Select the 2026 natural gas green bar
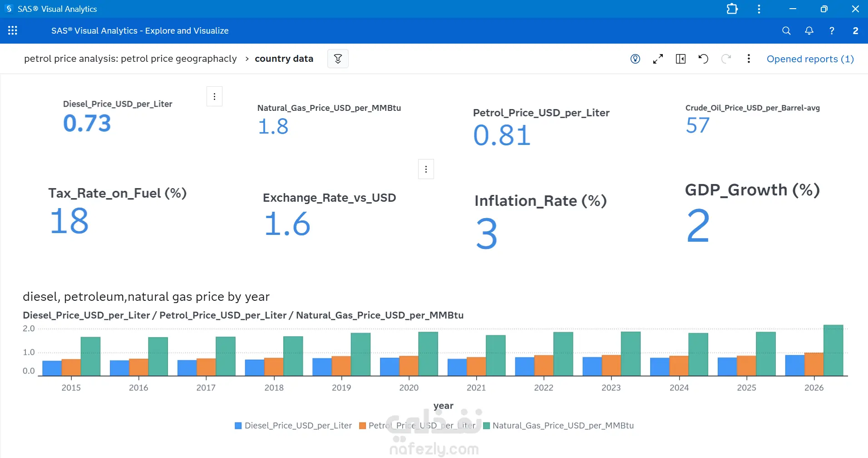The image size is (868, 458). coord(833,350)
